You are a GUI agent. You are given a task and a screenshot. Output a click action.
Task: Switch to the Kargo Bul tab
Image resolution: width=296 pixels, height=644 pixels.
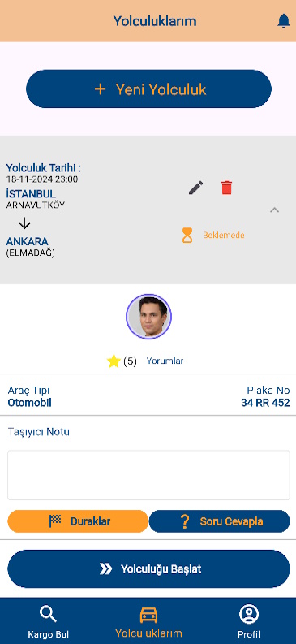(48, 621)
